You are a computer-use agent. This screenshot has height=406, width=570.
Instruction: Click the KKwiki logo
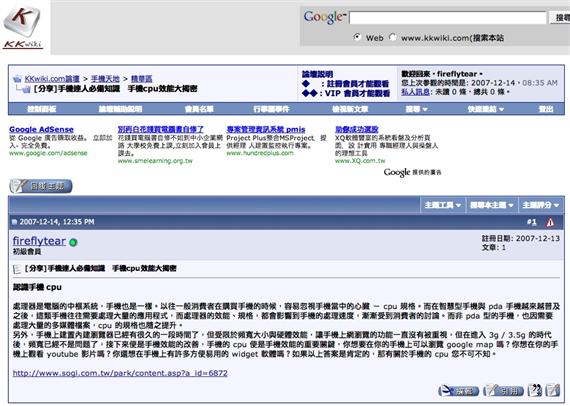pyautogui.click(x=23, y=28)
